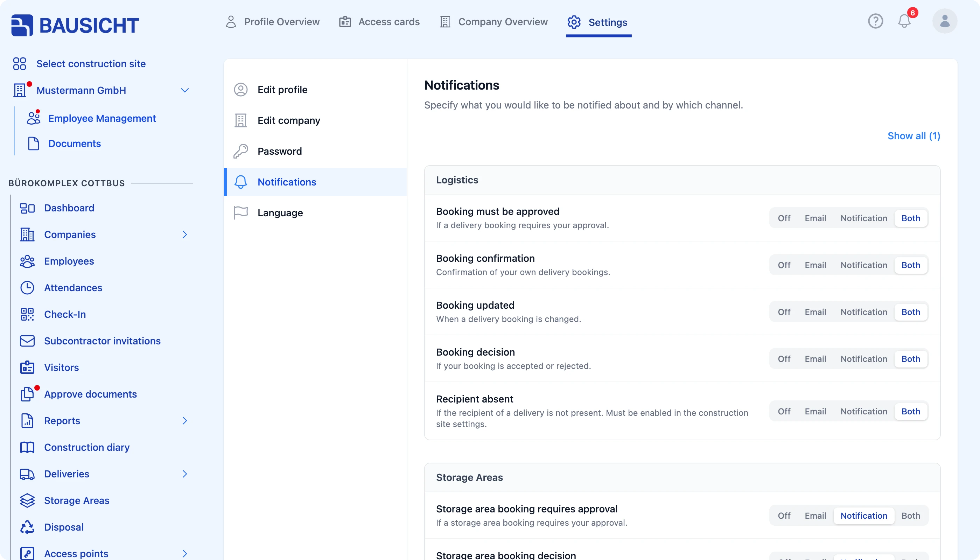Click the Disposal recycle icon
980x560 pixels.
click(x=27, y=527)
